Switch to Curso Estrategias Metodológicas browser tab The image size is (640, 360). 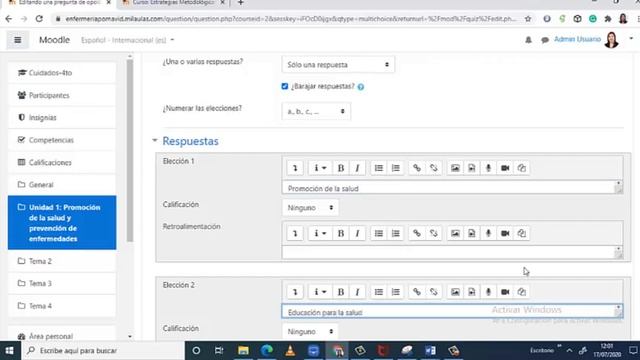click(x=173, y=3)
